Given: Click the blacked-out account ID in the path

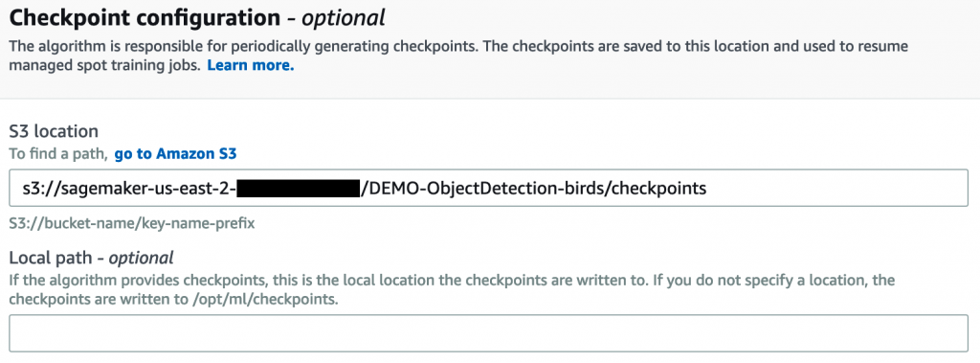Looking at the screenshot, I should click(299, 188).
